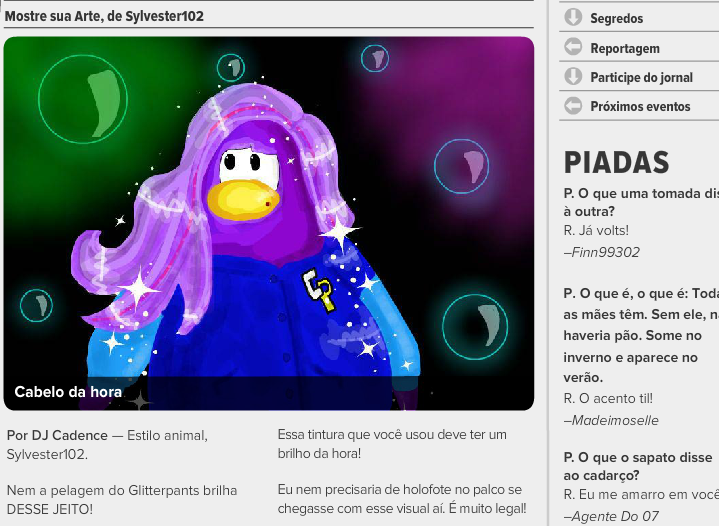Open the Próximos eventos section
Image resolution: width=719 pixels, height=526 pixels.
(x=639, y=106)
